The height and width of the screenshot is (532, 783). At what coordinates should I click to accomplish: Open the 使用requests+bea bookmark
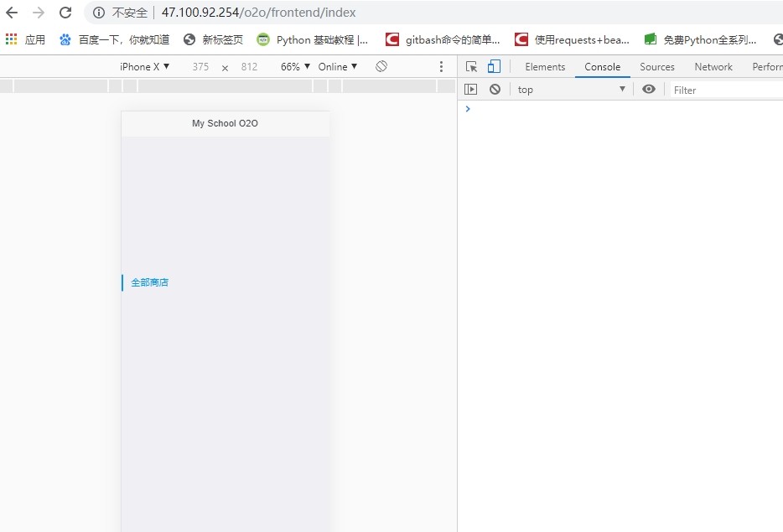click(572, 39)
